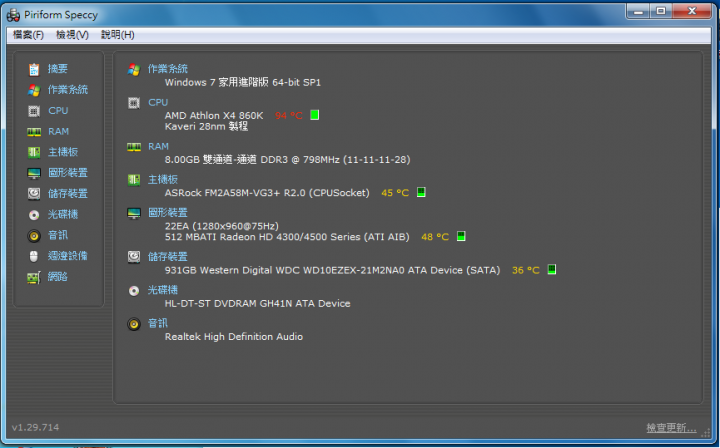Open the 說明(H) menu
Image resolution: width=720 pixels, height=448 pixels.
(118, 35)
